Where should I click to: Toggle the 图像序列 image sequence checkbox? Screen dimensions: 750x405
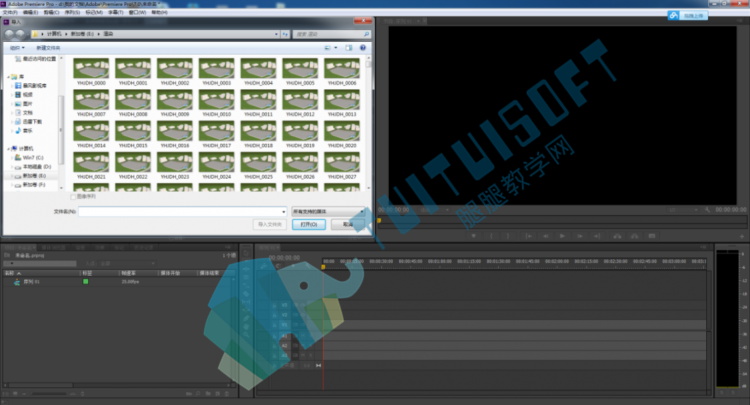tap(73, 197)
